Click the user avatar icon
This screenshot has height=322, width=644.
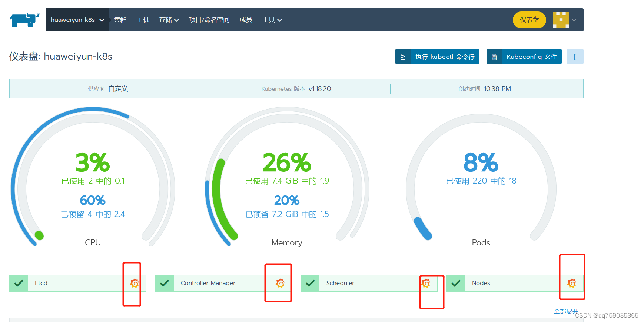click(x=561, y=20)
